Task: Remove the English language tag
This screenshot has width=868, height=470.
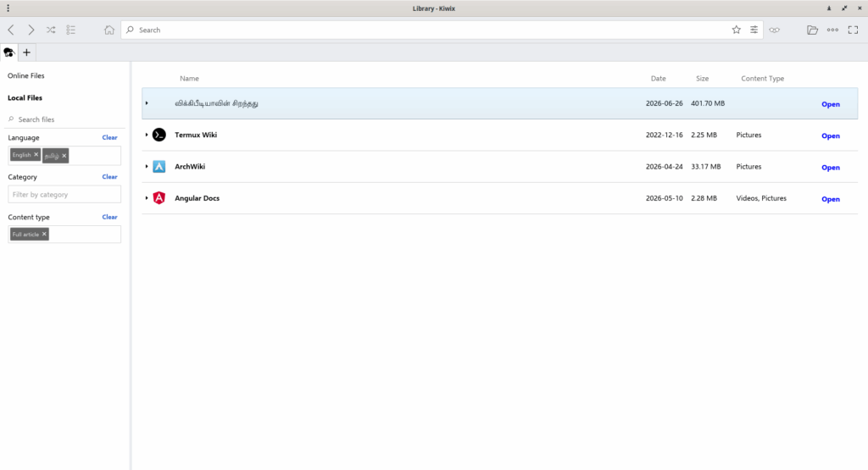Action: [36, 155]
